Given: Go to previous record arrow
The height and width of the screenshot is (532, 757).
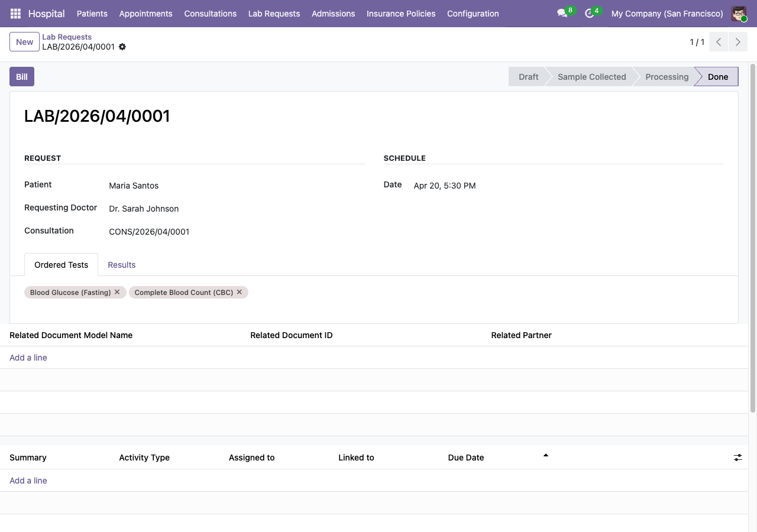Looking at the screenshot, I should coord(719,42).
